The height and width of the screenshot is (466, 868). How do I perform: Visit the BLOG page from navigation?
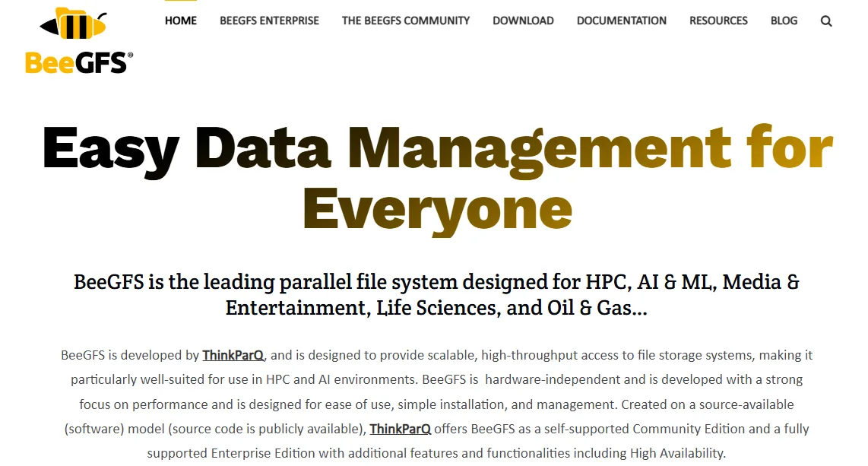tap(784, 21)
